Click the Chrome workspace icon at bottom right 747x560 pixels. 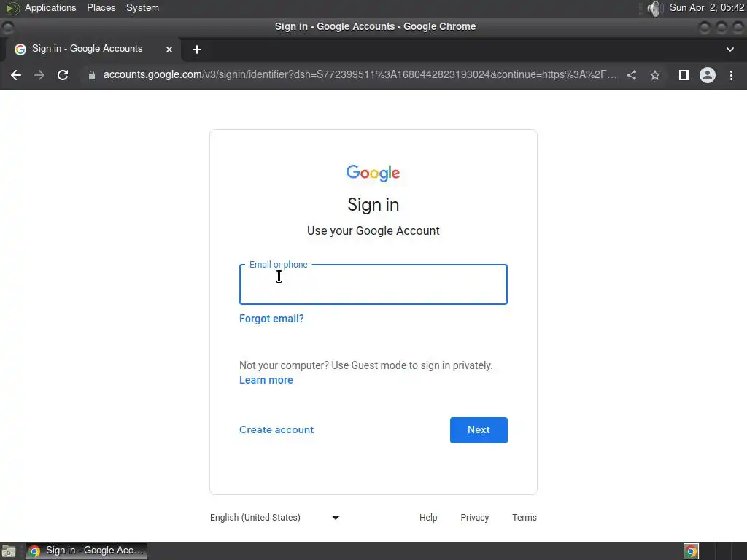(692, 551)
